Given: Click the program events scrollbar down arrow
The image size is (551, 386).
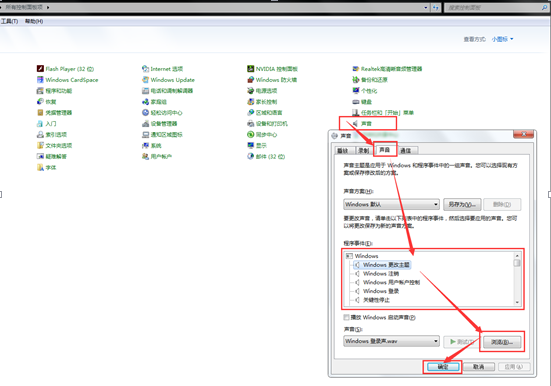Looking at the screenshot, I should (x=517, y=302).
